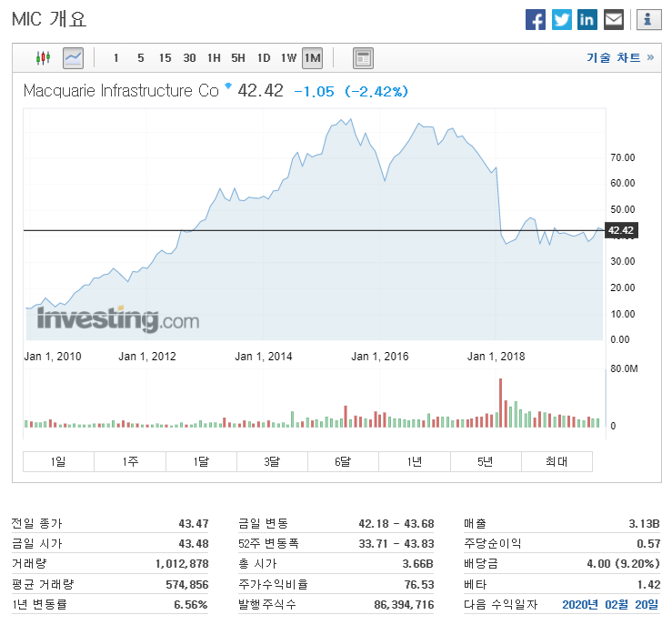The height and width of the screenshot is (625, 672).
Task: Click the 금일 변동 range 42.18 - 43.68
Action: tap(396, 523)
